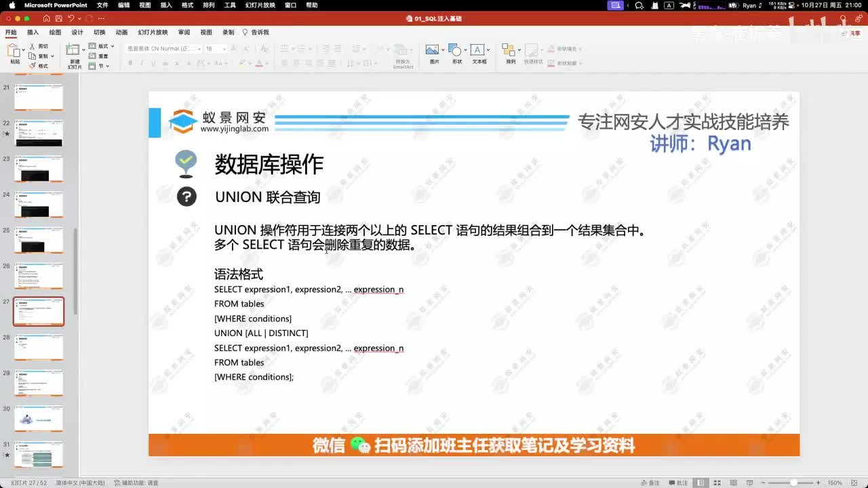Toggle Bold formatting
This screenshot has height=488, width=868.
pyautogui.click(x=130, y=63)
